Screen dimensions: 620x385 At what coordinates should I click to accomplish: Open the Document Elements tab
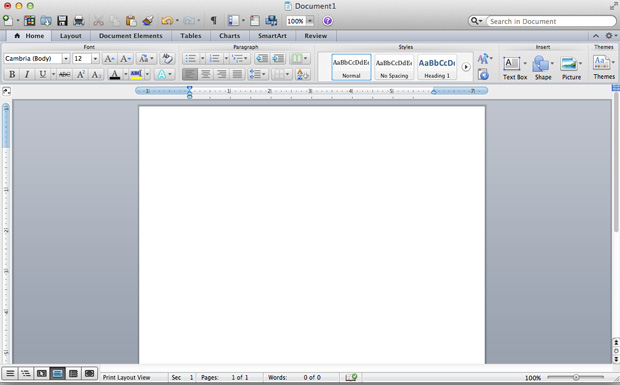pyautogui.click(x=130, y=36)
